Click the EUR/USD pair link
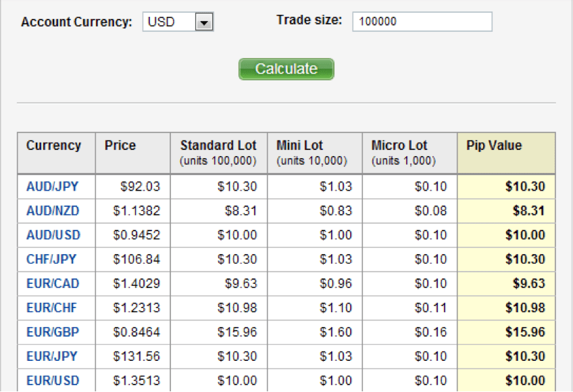The width and height of the screenshot is (573, 392). pyautogui.click(x=53, y=381)
